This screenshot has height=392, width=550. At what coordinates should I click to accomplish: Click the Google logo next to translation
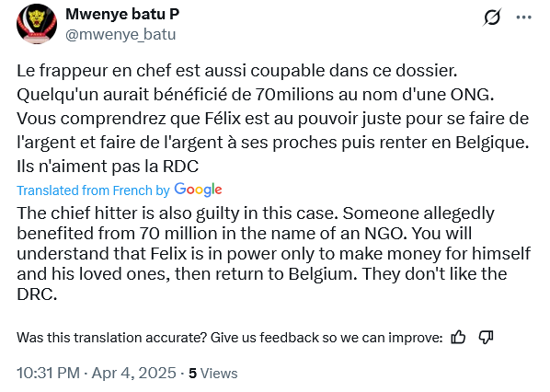coord(198,190)
